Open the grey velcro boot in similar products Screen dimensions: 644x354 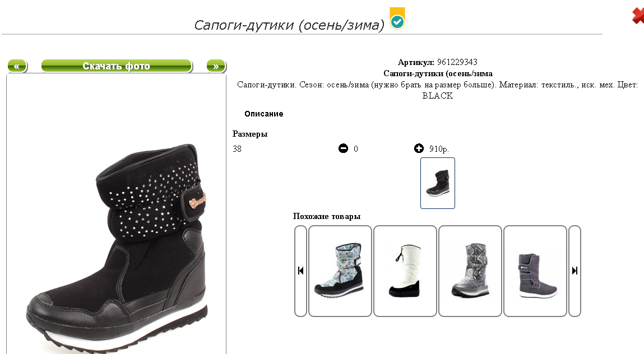[535, 271]
